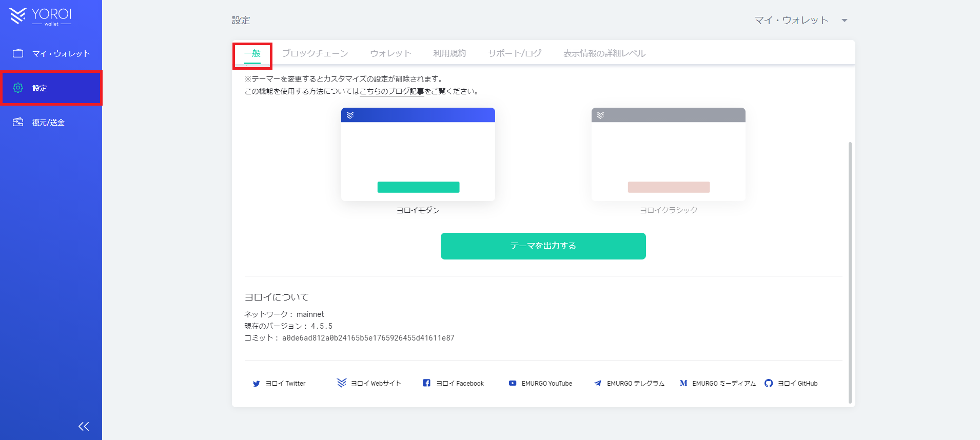Click the My Wallet sidebar icon
Viewport: 980px width, 440px height.
pos(18,53)
